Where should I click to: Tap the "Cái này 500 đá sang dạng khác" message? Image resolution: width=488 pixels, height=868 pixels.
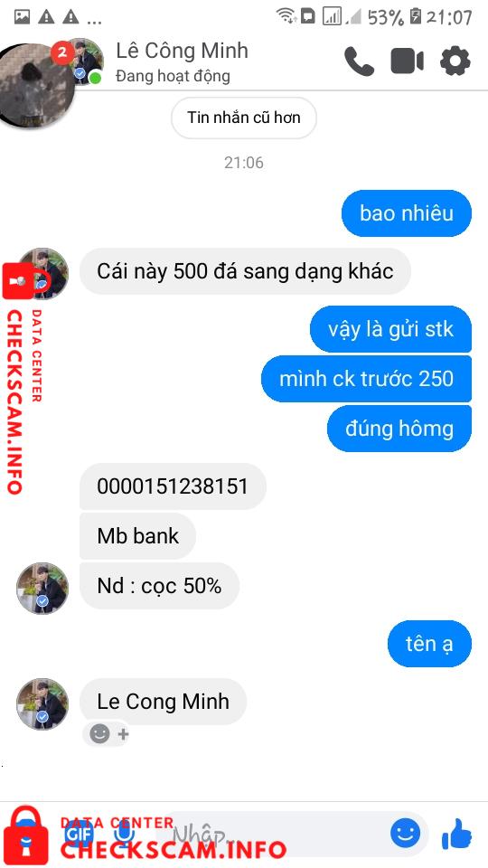click(x=245, y=271)
